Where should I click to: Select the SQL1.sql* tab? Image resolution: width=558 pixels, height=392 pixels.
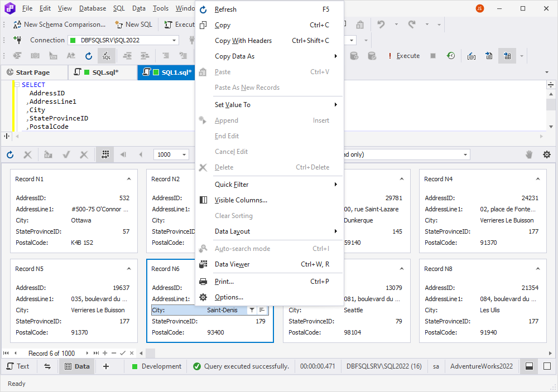tap(167, 72)
